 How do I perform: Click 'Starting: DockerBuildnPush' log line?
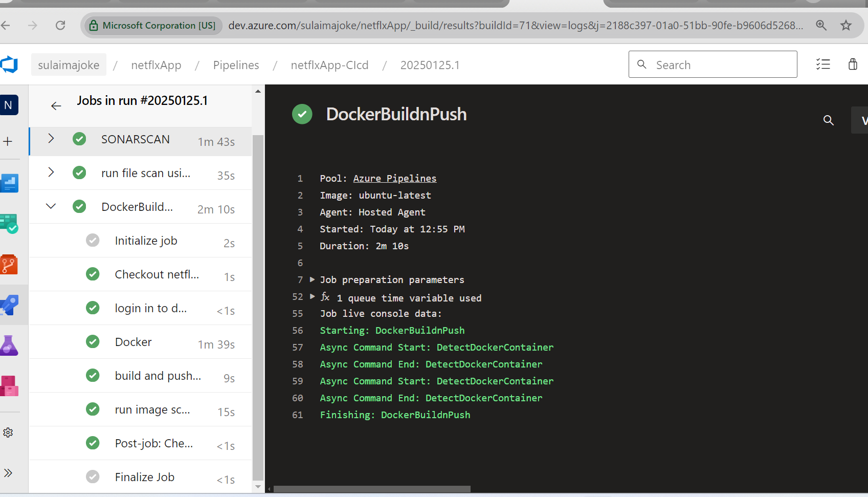point(392,330)
